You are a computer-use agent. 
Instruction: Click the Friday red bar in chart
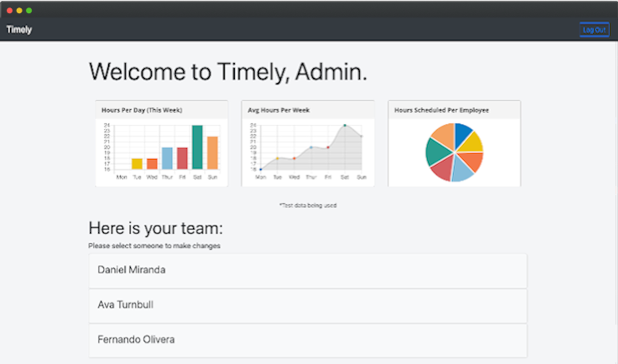point(182,158)
